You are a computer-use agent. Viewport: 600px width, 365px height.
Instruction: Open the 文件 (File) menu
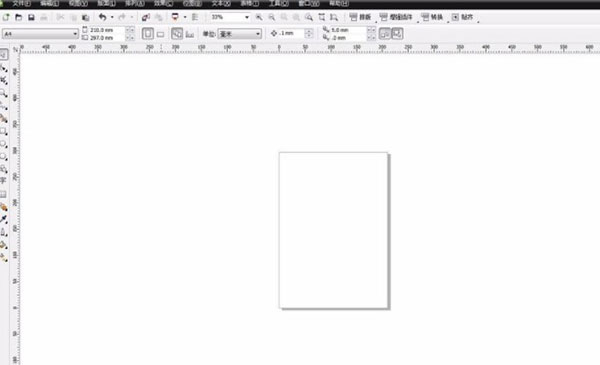pos(21,4)
